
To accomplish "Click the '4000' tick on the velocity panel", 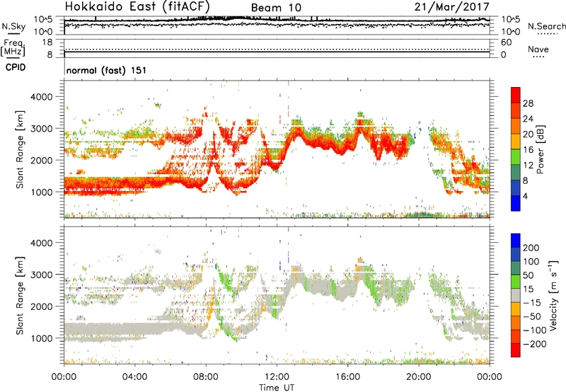I will pyautogui.click(x=41, y=243).
